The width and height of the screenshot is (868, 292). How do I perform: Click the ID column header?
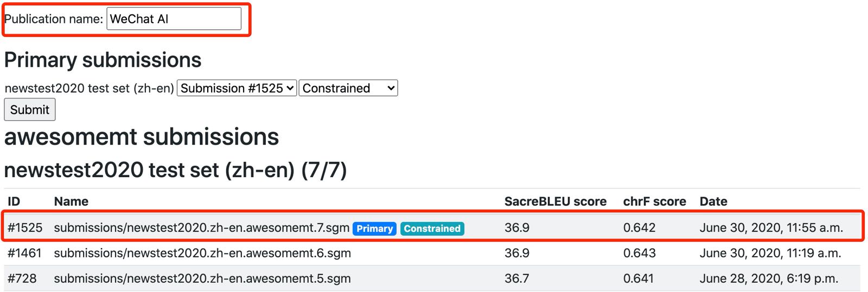(x=14, y=202)
